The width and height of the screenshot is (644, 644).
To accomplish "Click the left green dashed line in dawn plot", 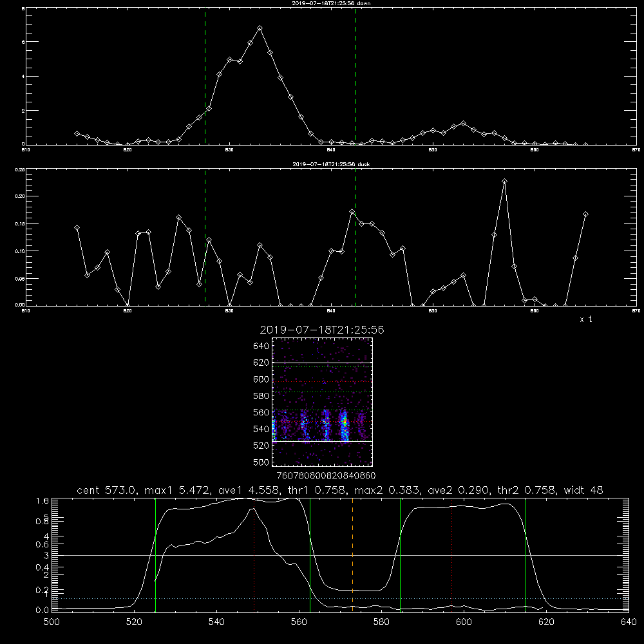I will (x=205, y=77).
